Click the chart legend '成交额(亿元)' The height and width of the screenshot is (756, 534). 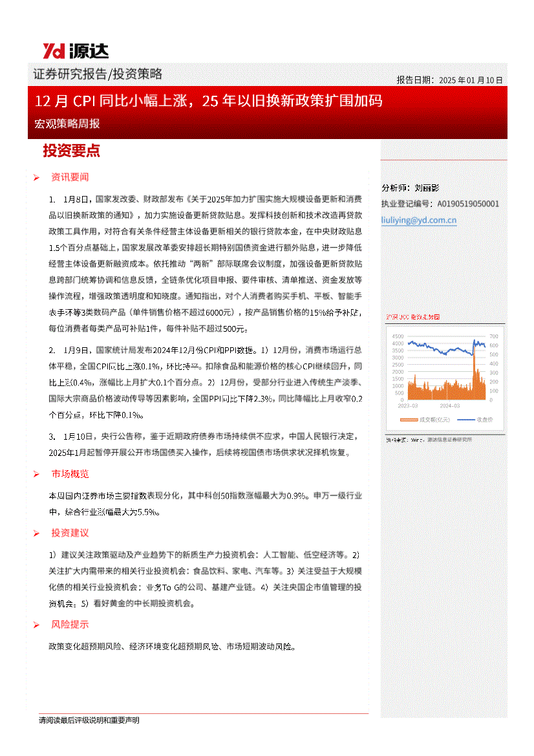pos(425,420)
